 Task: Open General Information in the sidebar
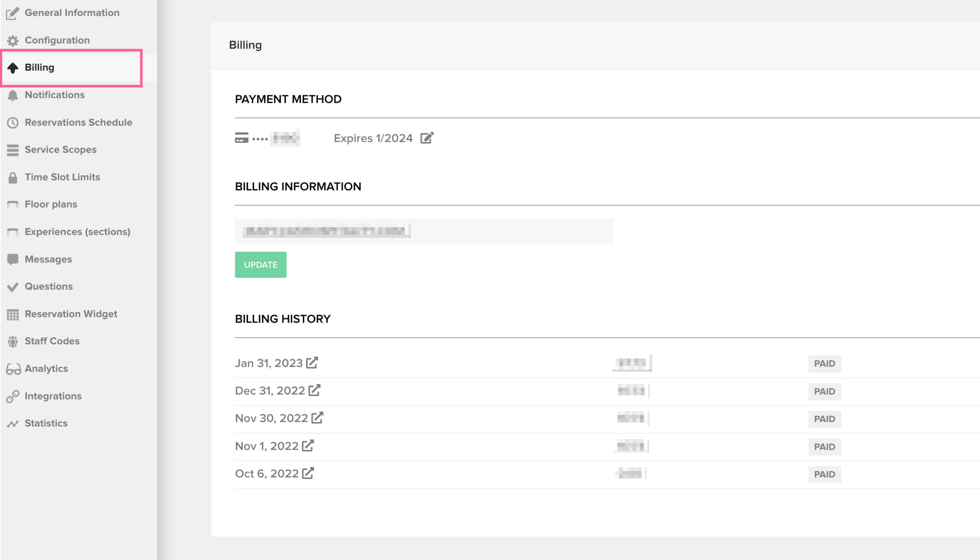tap(72, 13)
